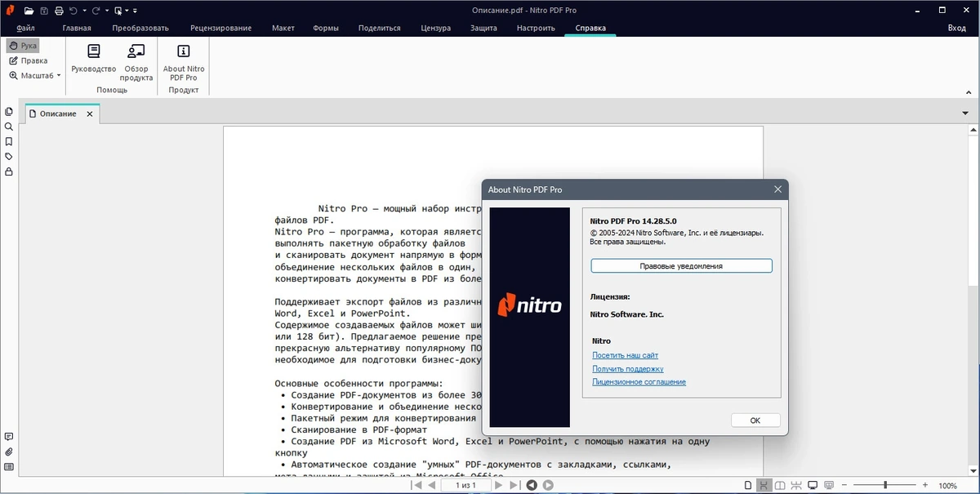Go to last page button

point(514,485)
